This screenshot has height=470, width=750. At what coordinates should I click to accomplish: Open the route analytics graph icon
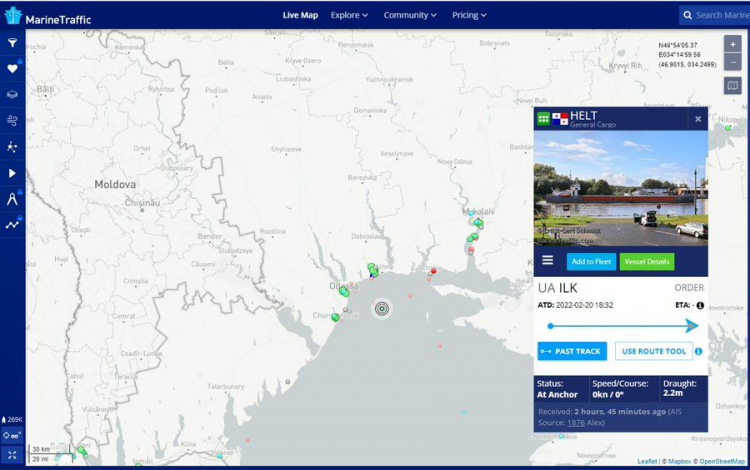pyautogui.click(x=12, y=224)
